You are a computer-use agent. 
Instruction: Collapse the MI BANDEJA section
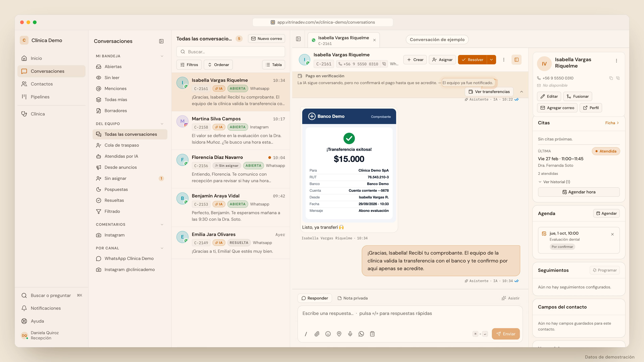[x=162, y=56]
